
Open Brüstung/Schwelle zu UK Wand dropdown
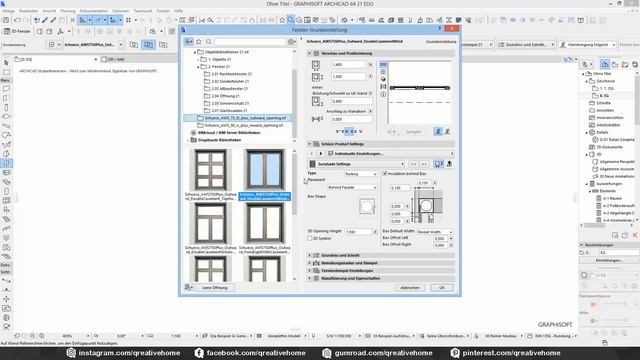[370, 93]
